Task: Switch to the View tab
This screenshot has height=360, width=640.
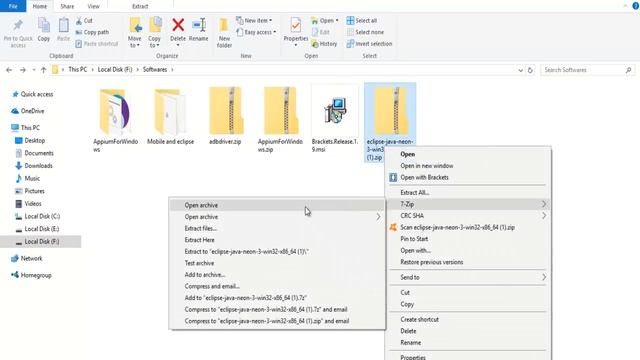Action: click(93, 6)
